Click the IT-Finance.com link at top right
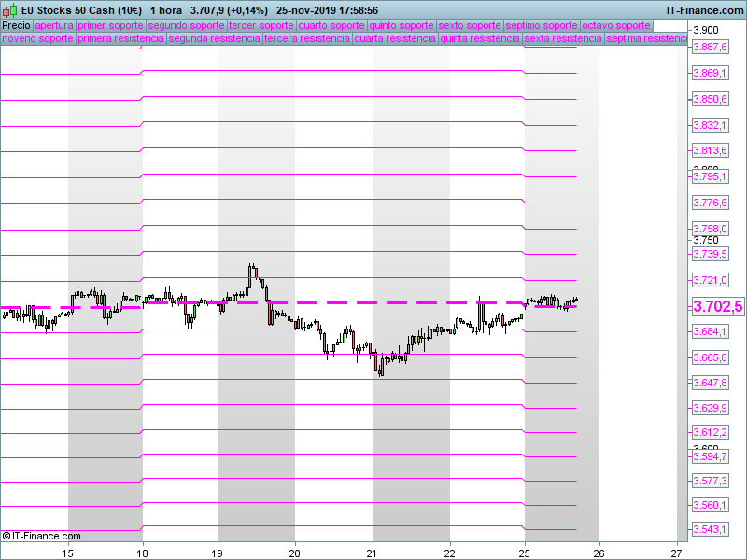 (x=705, y=10)
